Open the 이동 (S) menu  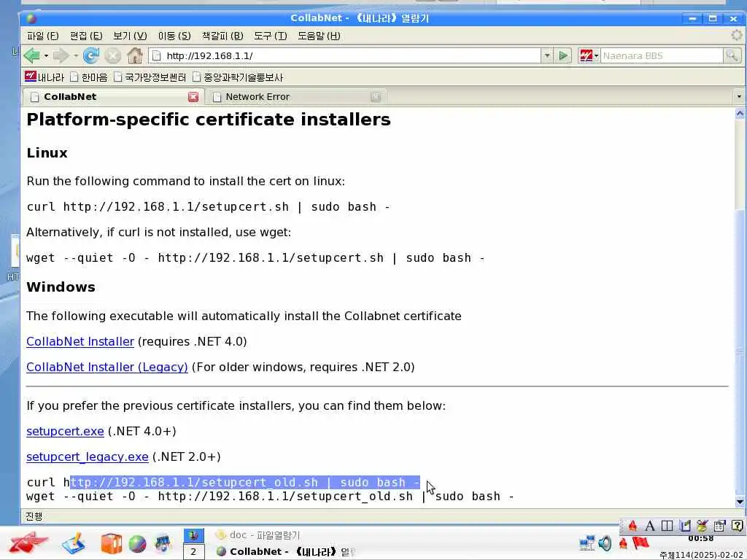tap(174, 36)
